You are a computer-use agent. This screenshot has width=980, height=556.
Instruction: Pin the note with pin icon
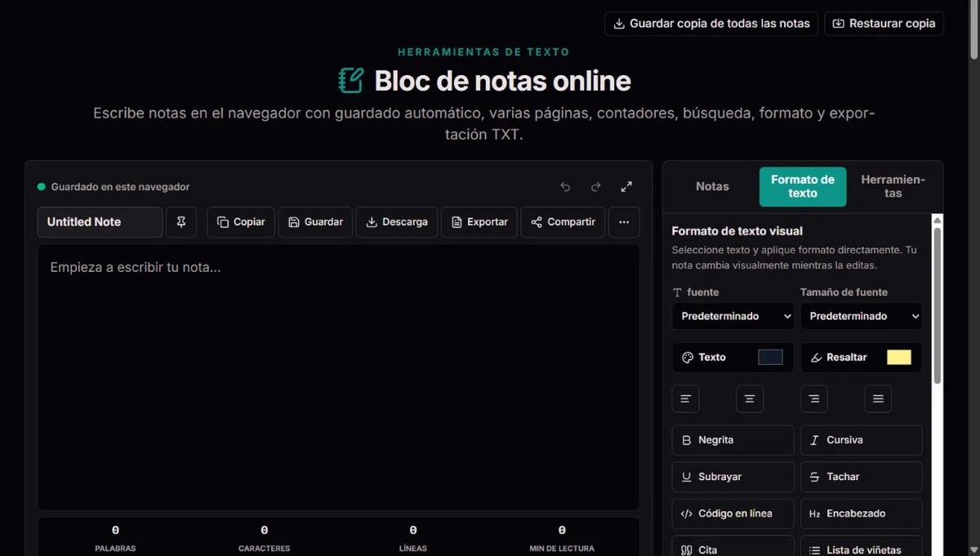(x=181, y=222)
